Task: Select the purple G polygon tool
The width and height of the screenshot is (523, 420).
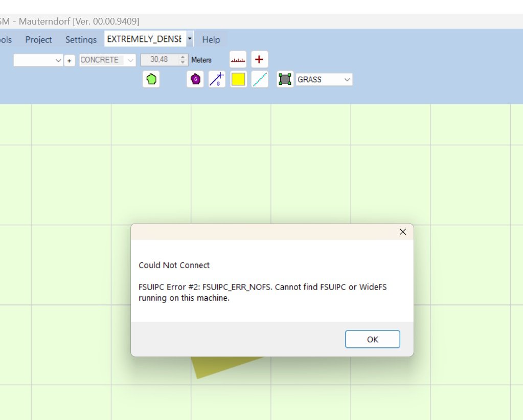Action: 195,79
